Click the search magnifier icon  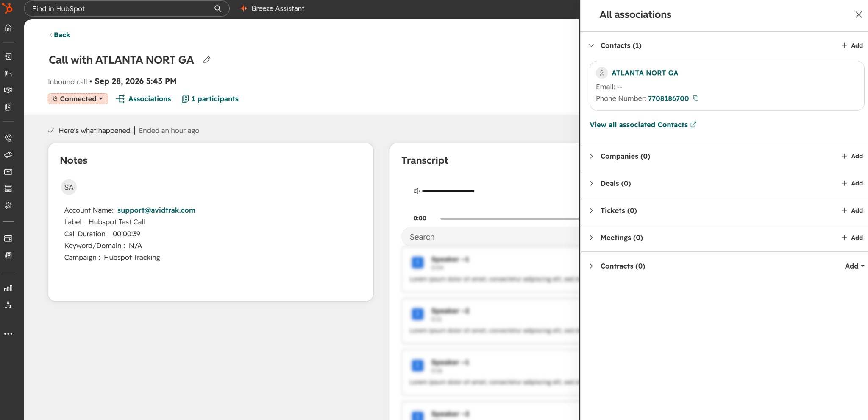(x=217, y=8)
